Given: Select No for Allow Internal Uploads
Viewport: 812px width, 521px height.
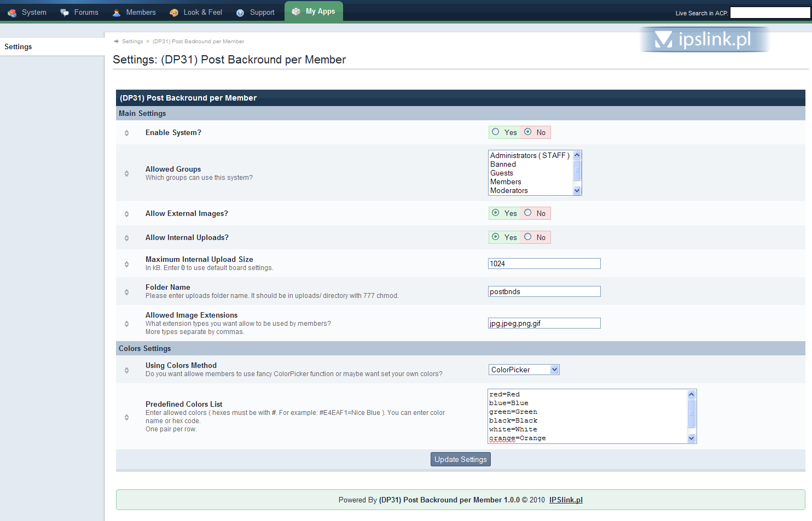Looking at the screenshot, I should click(x=528, y=237).
